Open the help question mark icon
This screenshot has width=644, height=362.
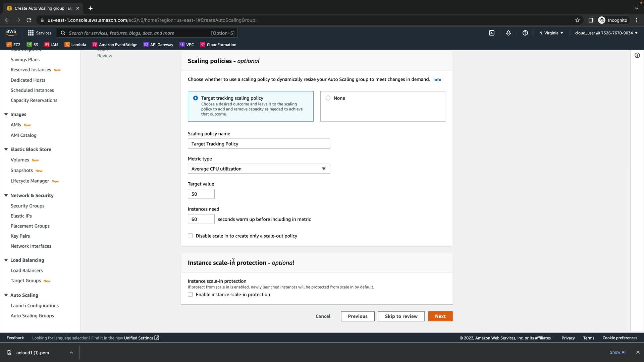coord(525,33)
